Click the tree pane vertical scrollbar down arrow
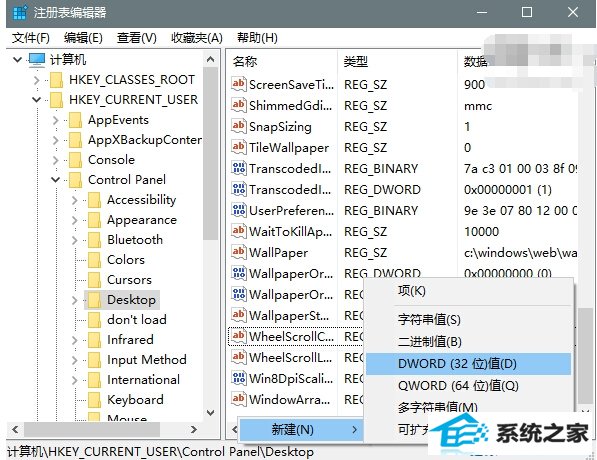The height and width of the screenshot is (460, 597). pos(210,412)
